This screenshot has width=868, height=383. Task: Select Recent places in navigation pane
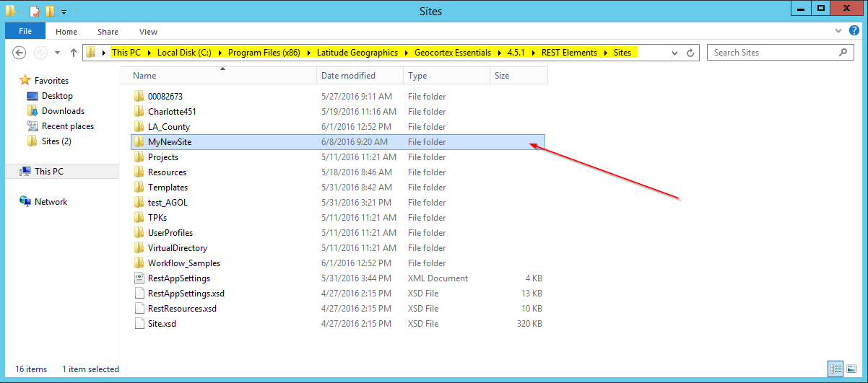pyautogui.click(x=68, y=126)
